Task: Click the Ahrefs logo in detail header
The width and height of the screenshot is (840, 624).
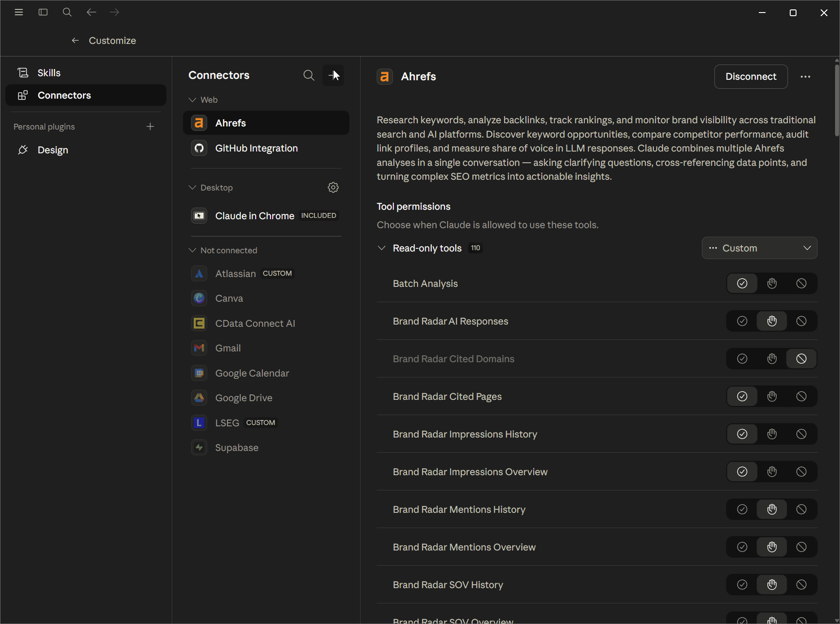Action: pos(385,77)
